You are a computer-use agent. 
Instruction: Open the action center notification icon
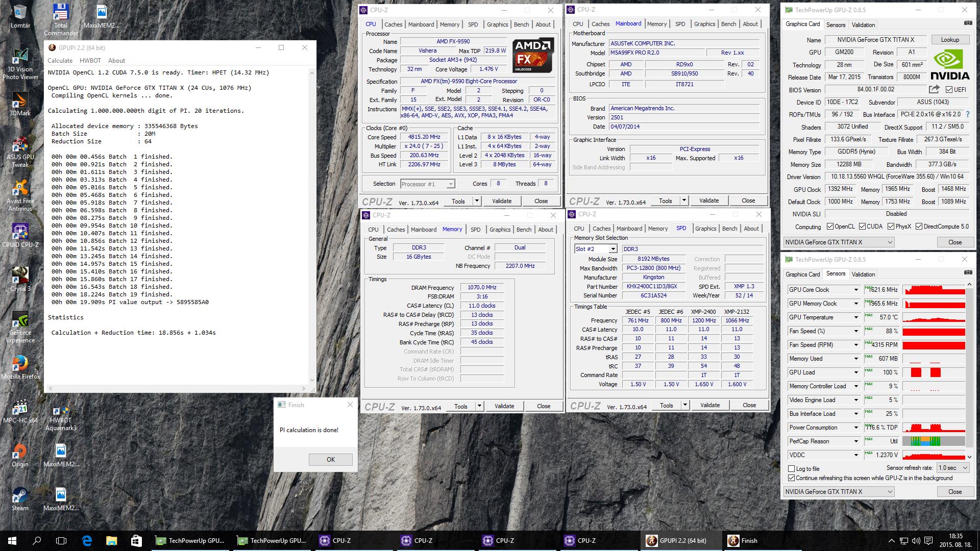click(x=928, y=541)
